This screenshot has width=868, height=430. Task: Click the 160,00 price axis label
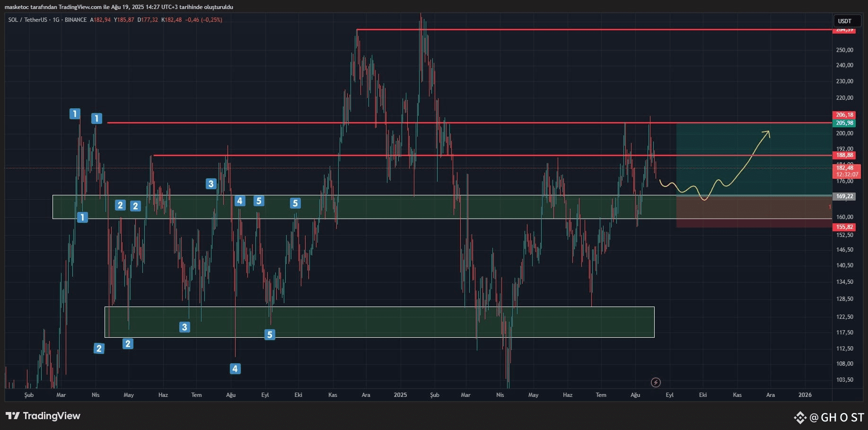pyautogui.click(x=845, y=217)
